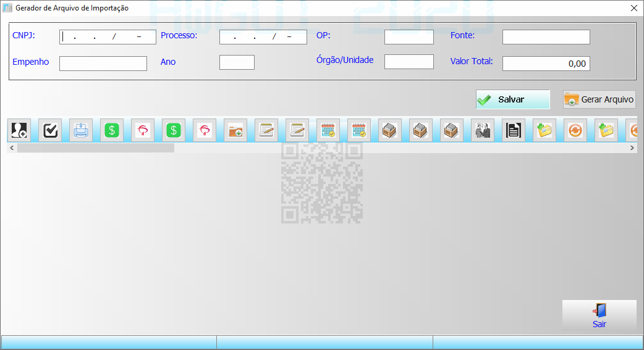
Task: Click the yellow folder icon next to document icon
Action: [544, 130]
